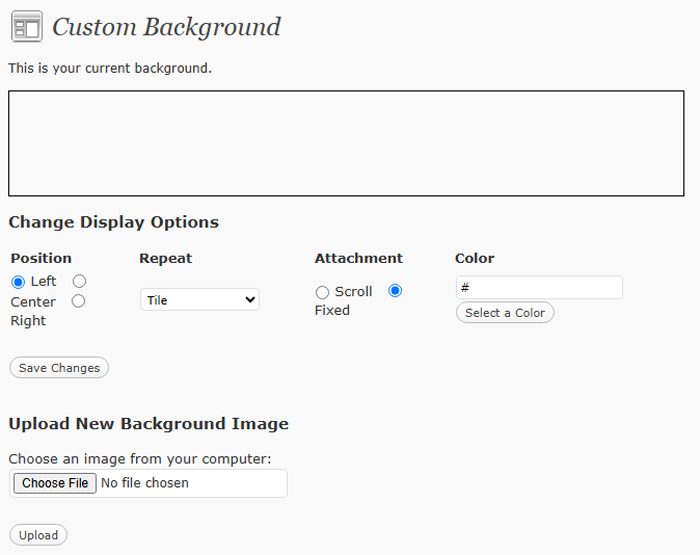The width and height of the screenshot is (700, 555).
Task: Click the "Scroll" attachment label text
Action: [x=353, y=292]
